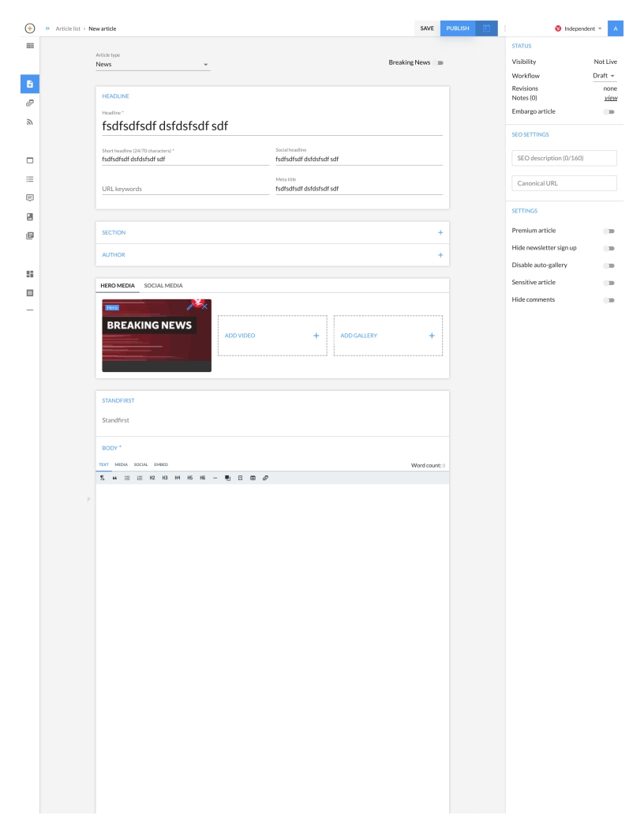
Task: Click the window-shaped sidebar icon
Action: (30, 160)
